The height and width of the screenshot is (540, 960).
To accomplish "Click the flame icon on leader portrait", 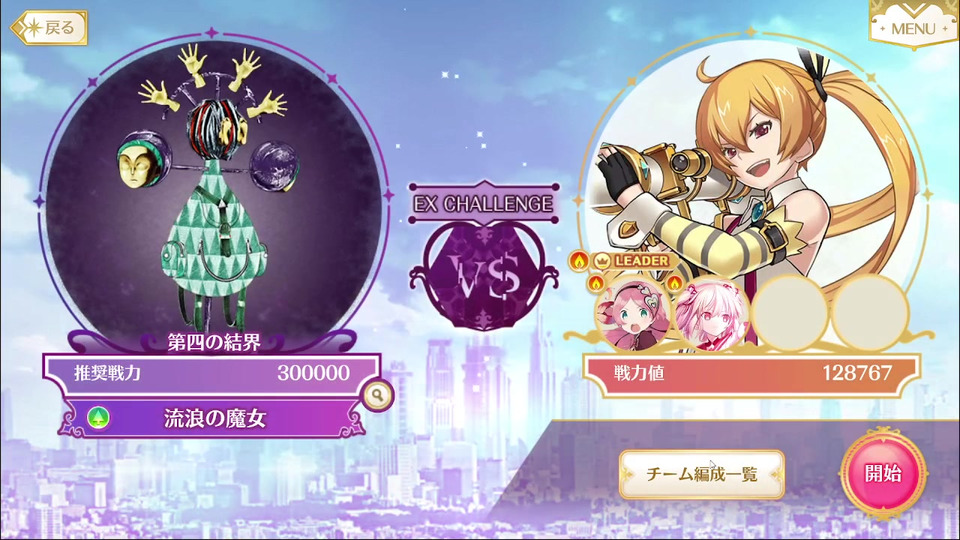I will click(x=596, y=283).
